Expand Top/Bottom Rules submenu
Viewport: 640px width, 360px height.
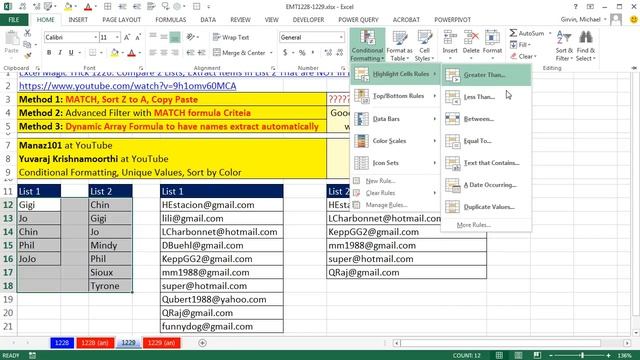[x=395, y=96]
